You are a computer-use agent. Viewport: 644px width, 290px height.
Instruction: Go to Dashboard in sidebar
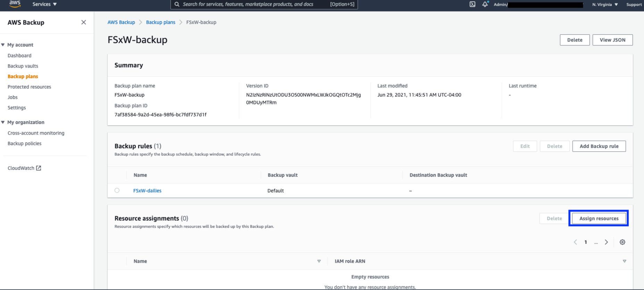click(x=19, y=56)
